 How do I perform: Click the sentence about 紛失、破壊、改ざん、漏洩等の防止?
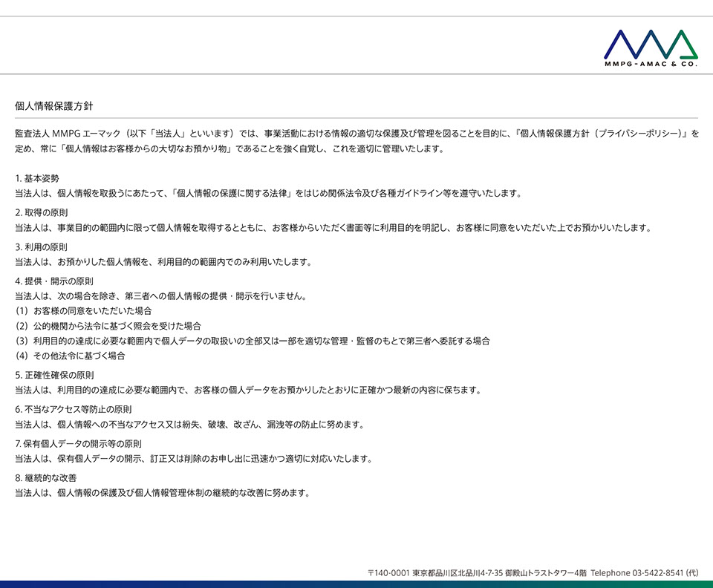pos(190,425)
